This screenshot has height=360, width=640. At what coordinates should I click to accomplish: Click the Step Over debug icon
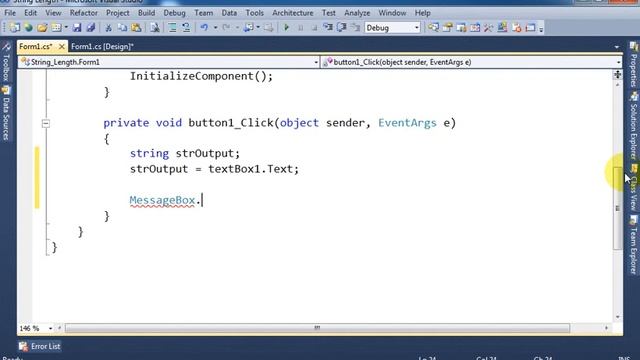(342, 28)
